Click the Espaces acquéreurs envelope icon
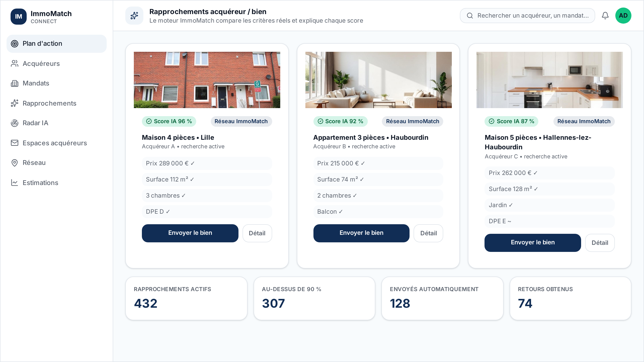This screenshot has width=644, height=362. tap(15, 143)
